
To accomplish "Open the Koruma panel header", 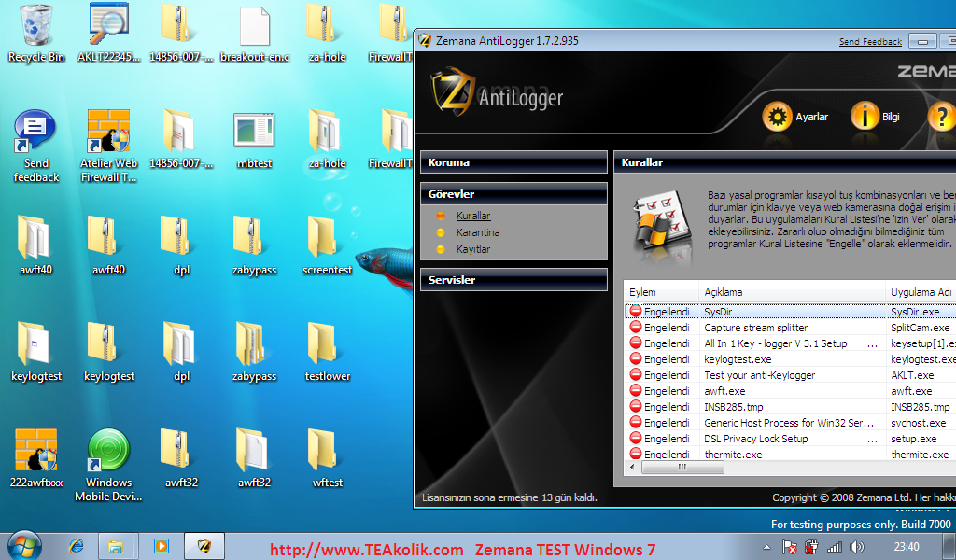I will pos(513,162).
